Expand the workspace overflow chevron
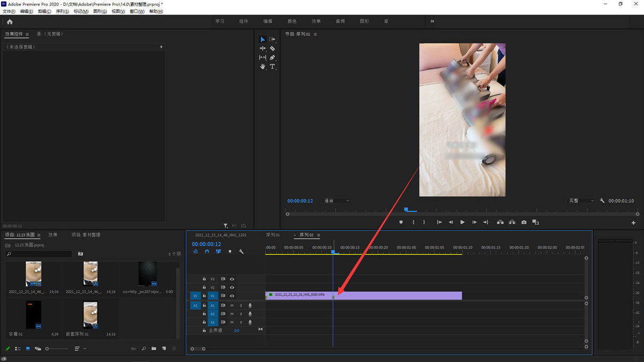This screenshot has width=644, height=362. tap(432, 21)
